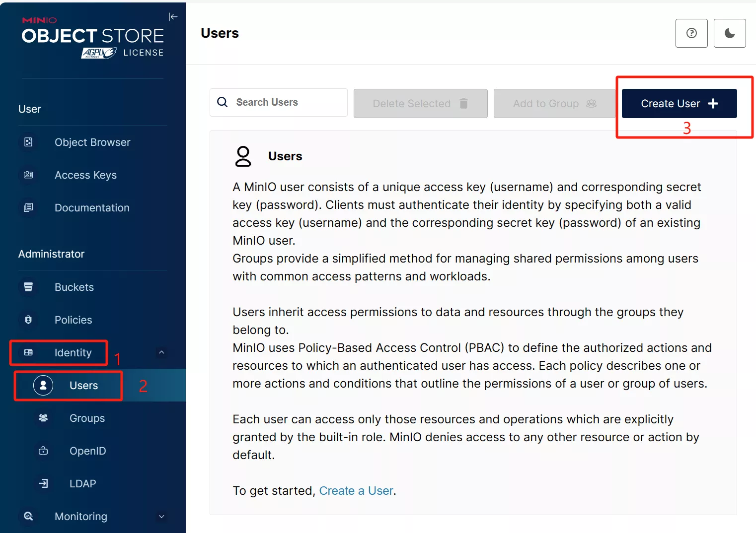This screenshot has width=756, height=533.
Task: Expand the Monitoring section chevron
Action: [x=161, y=516]
